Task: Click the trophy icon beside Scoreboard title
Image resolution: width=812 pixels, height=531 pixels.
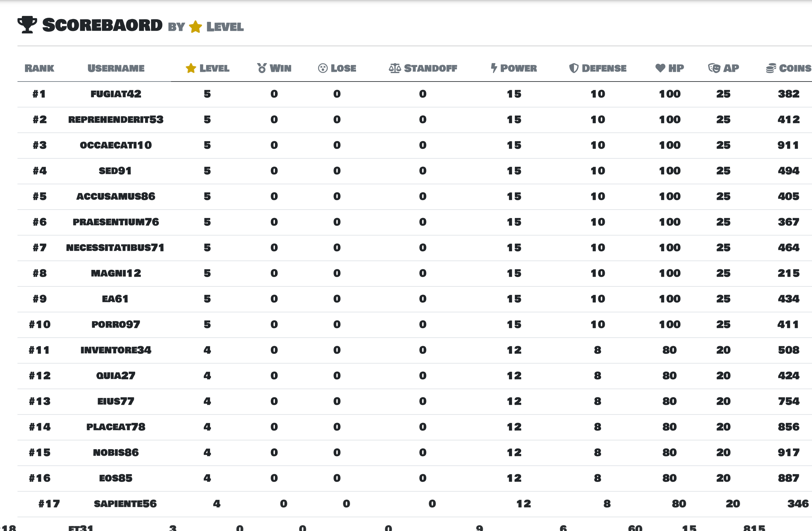Action: point(27,25)
